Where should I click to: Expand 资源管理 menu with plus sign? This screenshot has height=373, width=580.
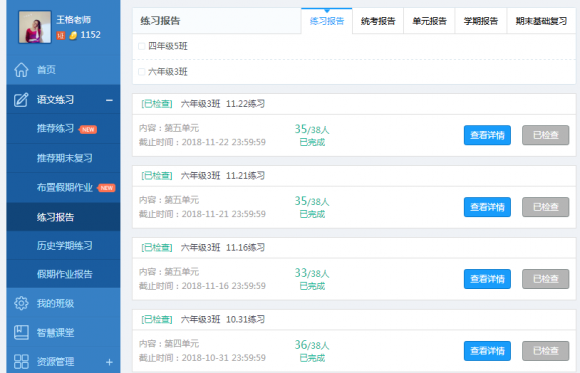[109, 362]
